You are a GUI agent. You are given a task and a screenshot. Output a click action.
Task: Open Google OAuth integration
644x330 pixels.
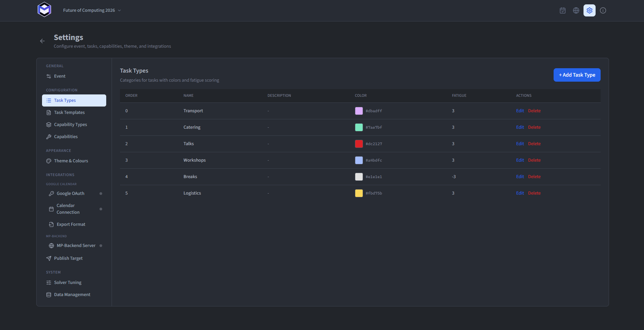(x=75, y=194)
